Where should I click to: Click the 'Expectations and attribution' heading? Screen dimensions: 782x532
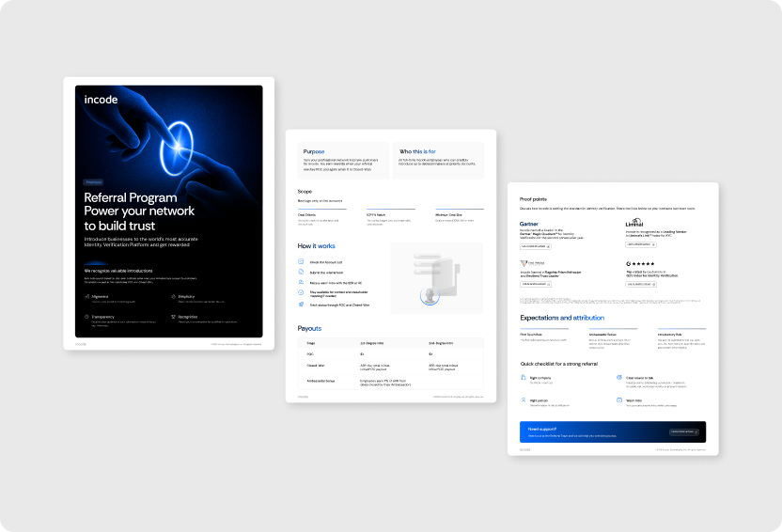pyautogui.click(x=562, y=318)
